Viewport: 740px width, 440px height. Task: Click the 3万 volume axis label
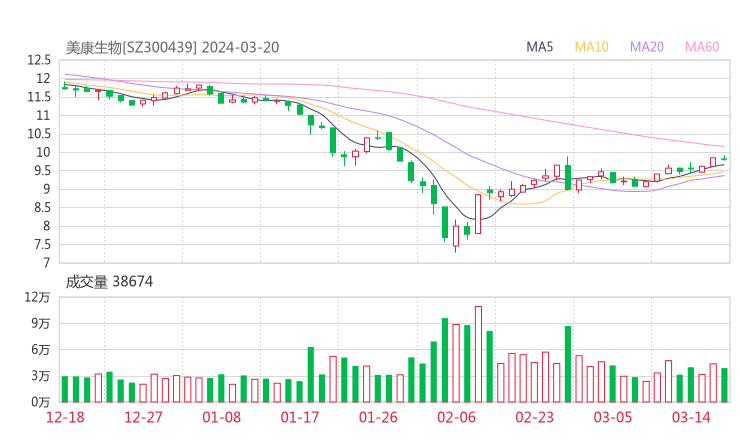(41, 376)
